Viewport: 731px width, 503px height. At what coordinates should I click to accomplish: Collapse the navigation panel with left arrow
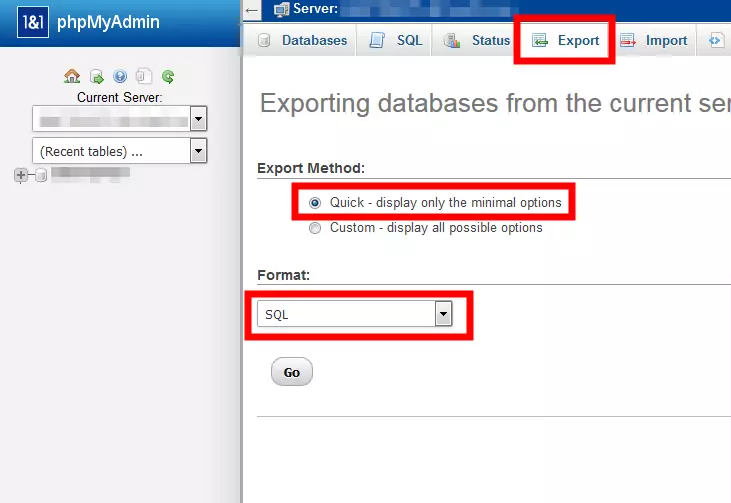[253, 10]
